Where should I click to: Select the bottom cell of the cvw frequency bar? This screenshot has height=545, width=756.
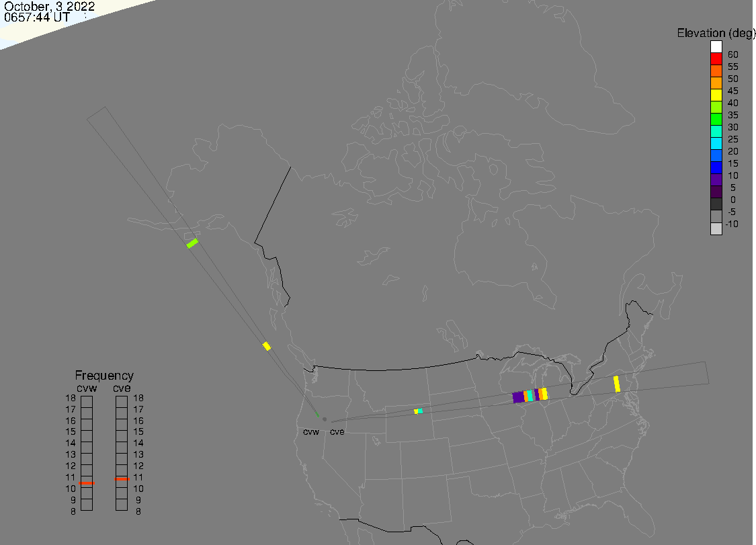[87, 505]
